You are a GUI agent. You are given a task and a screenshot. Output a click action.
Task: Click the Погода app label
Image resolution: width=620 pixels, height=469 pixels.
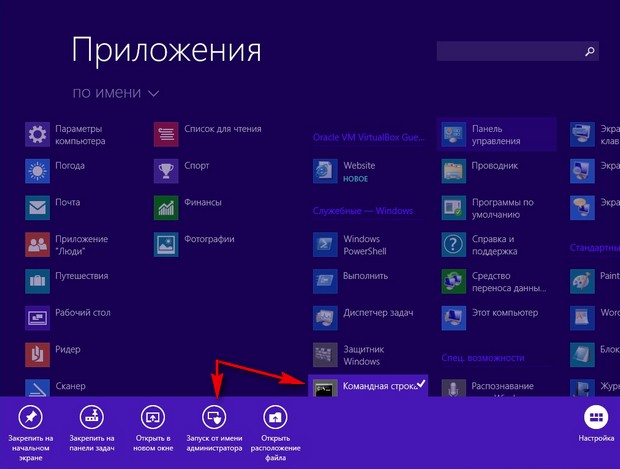click(x=70, y=165)
